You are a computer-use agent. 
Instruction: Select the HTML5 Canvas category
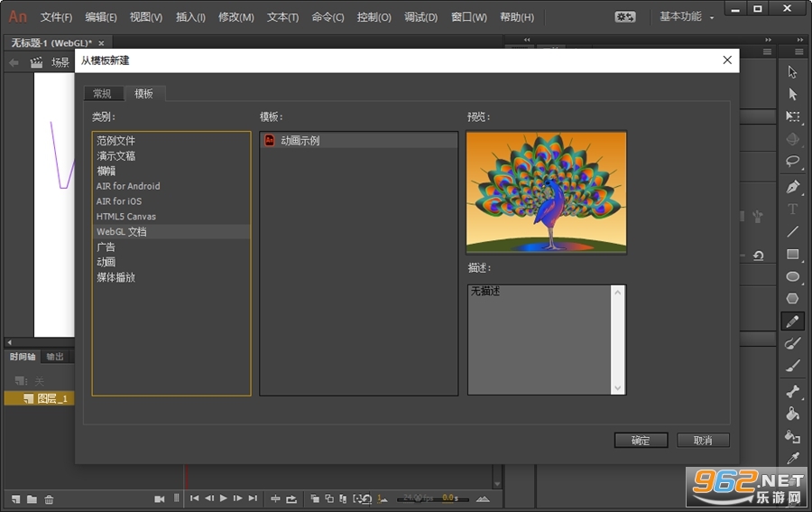[x=171, y=217]
